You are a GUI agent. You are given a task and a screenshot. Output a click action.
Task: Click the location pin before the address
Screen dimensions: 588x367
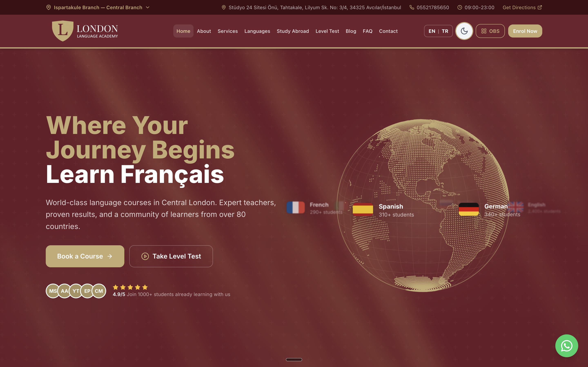224,8
